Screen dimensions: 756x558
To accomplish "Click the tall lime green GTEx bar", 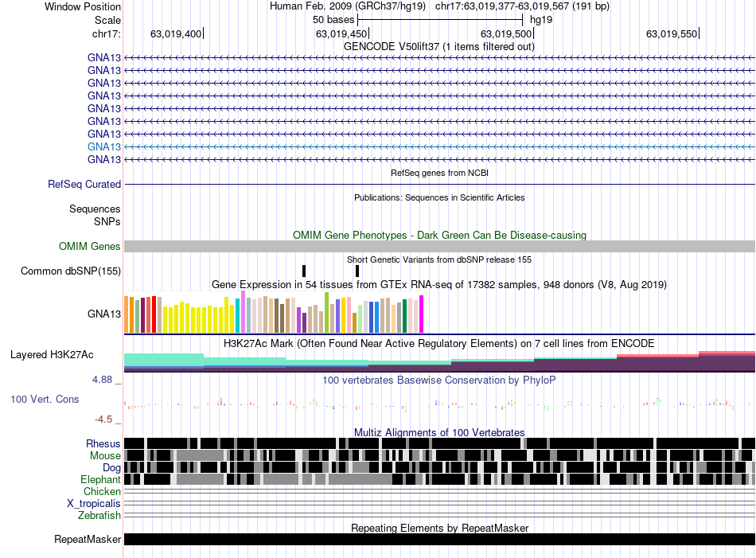I will [x=326, y=313].
